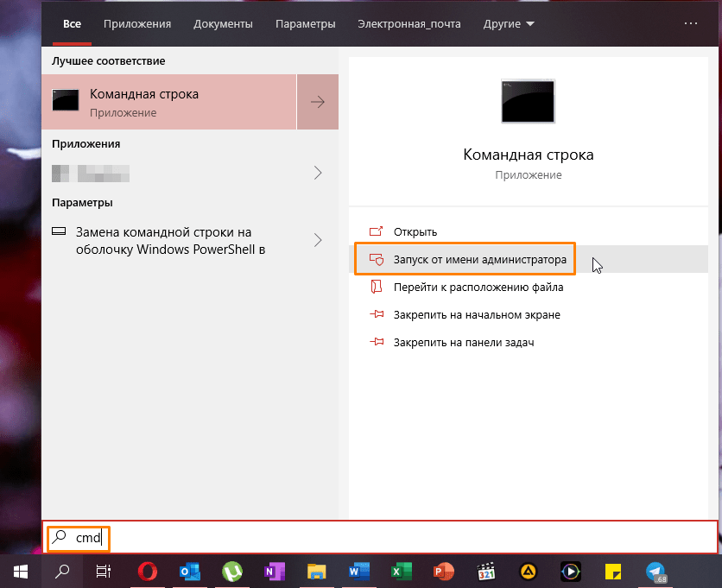Click the keyboard icon of PowerShell setting
This screenshot has width=722, height=588.
(x=59, y=231)
